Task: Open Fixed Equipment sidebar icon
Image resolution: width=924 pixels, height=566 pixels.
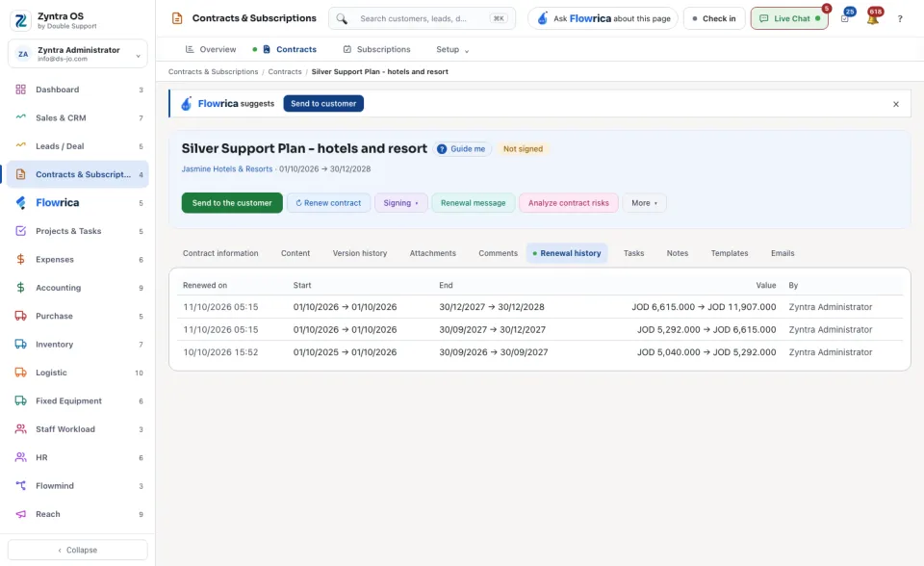Action: click(x=20, y=400)
